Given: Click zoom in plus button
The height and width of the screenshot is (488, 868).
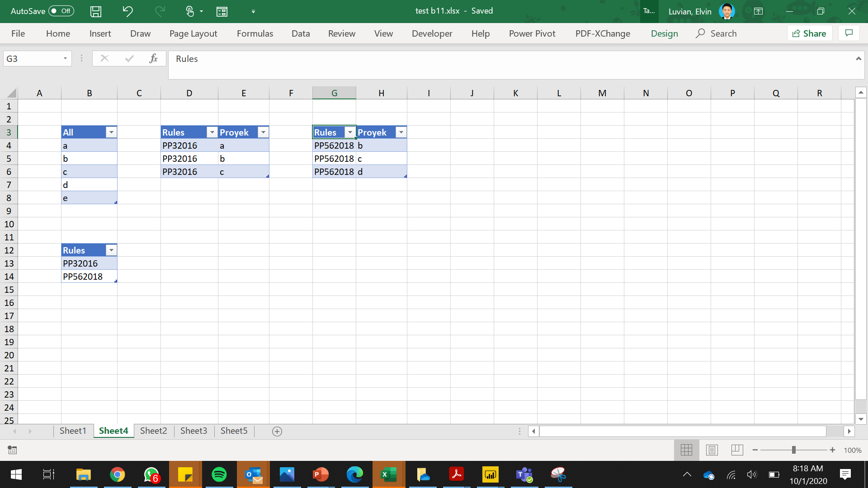Looking at the screenshot, I should coord(832,450).
